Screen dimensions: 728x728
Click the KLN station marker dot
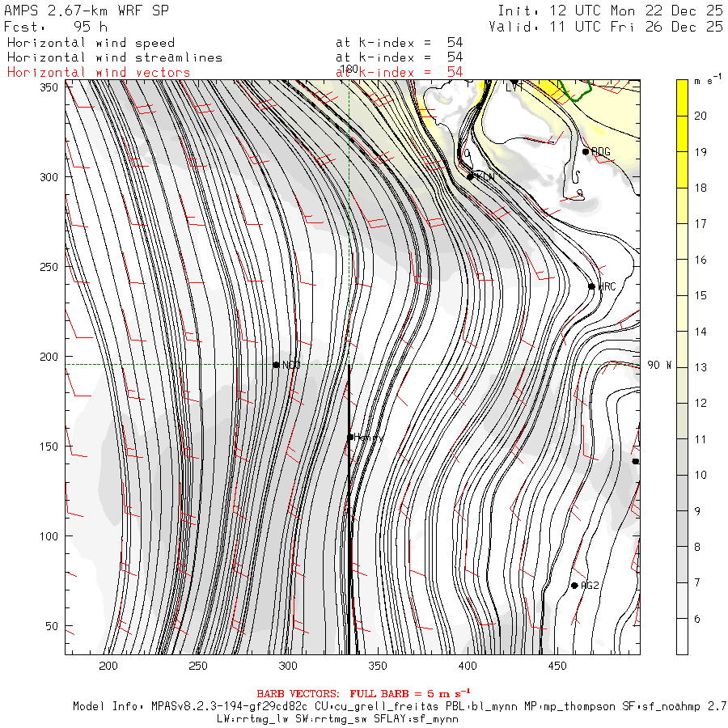[470, 177]
